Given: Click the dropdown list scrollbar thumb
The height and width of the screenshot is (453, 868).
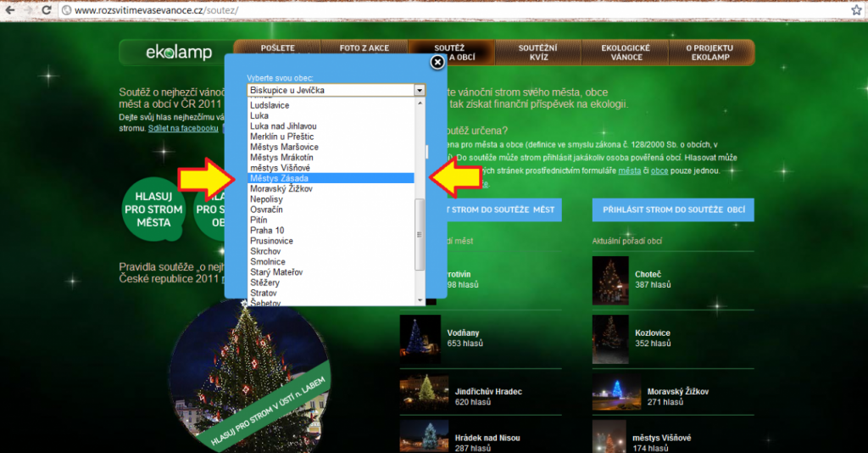Looking at the screenshot, I should pos(419,234).
